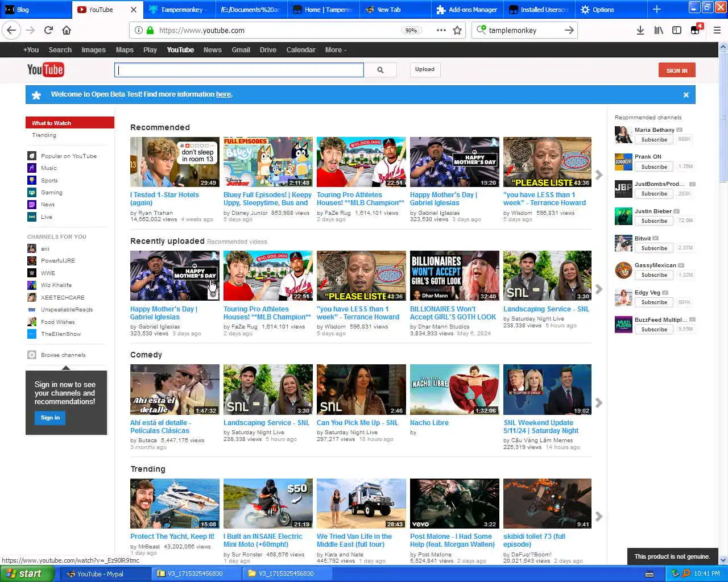Open YouTube - Mypal taskbar item
This screenshot has height=582, width=728.
point(105,574)
